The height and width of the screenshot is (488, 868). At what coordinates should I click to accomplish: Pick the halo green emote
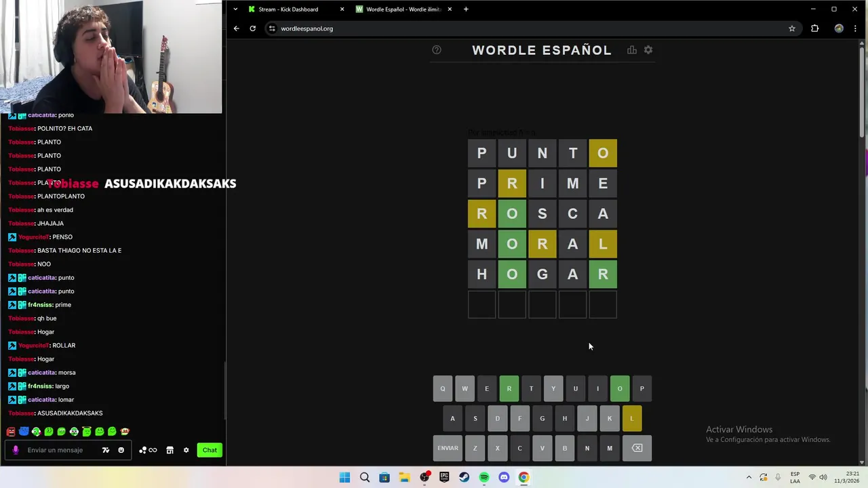pos(87,431)
